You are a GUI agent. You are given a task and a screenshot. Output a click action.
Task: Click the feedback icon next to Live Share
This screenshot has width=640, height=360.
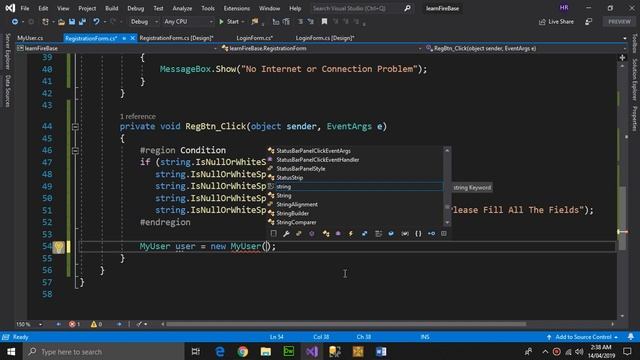tap(588, 22)
